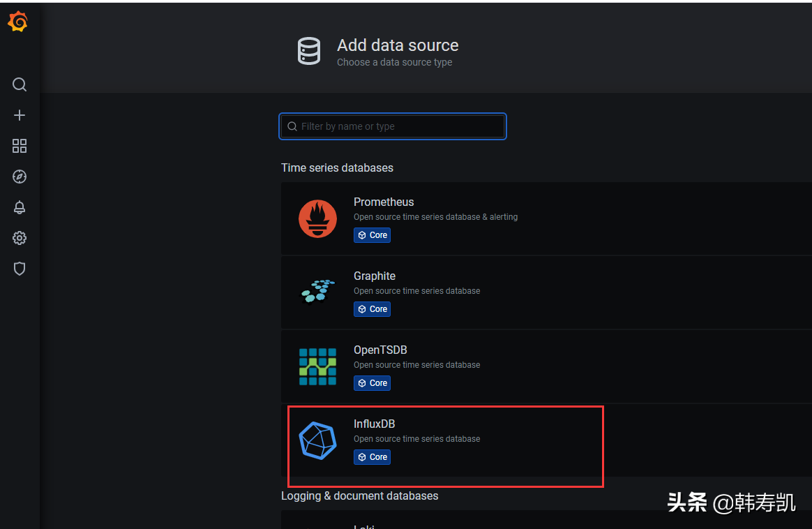The image size is (812, 529).
Task: Open the Dashboards grid icon
Action: [x=19, y=146]
